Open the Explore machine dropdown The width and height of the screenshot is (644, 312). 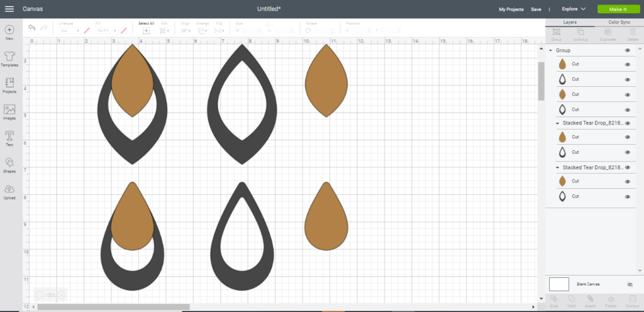574,9
